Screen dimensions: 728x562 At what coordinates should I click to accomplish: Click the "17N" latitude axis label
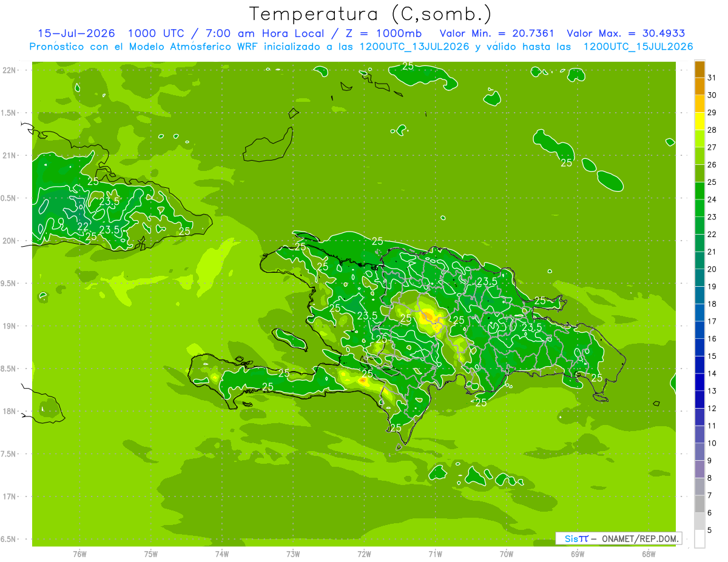pyautogui.click(x=10, y=497)
